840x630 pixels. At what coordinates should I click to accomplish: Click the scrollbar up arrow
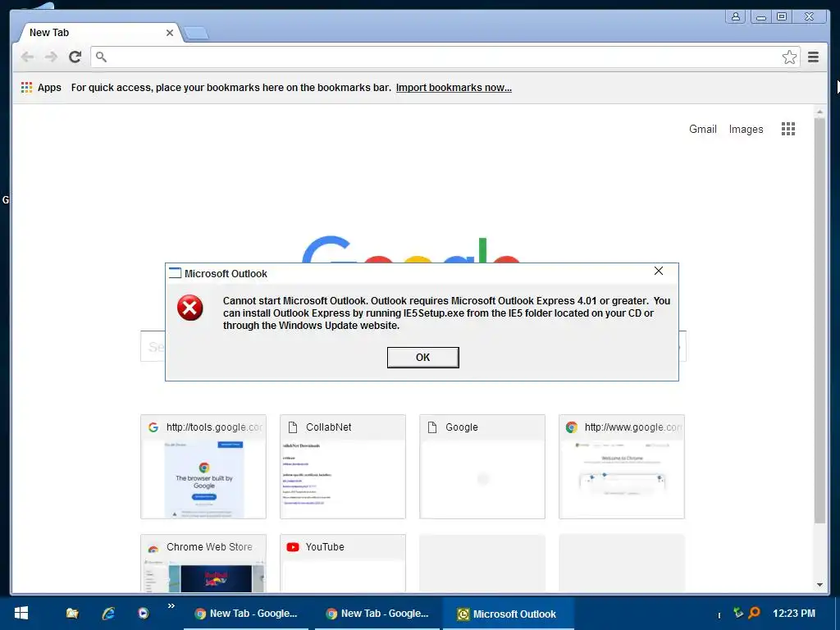tap(819, 112)
